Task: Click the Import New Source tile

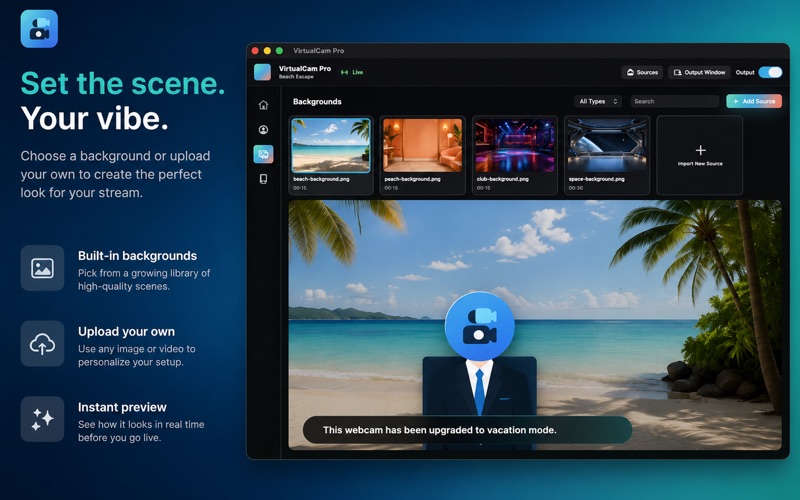Action: [x=700, y=155]
